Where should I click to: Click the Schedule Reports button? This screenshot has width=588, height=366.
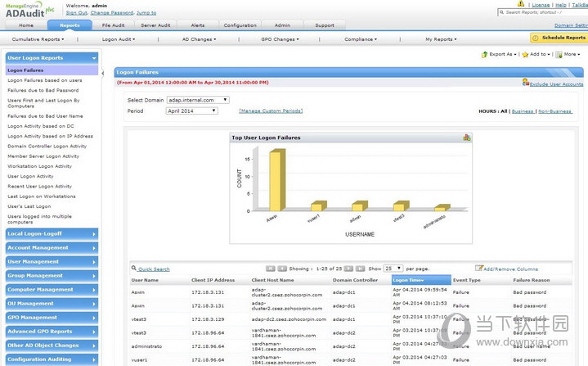click(559, 38)
